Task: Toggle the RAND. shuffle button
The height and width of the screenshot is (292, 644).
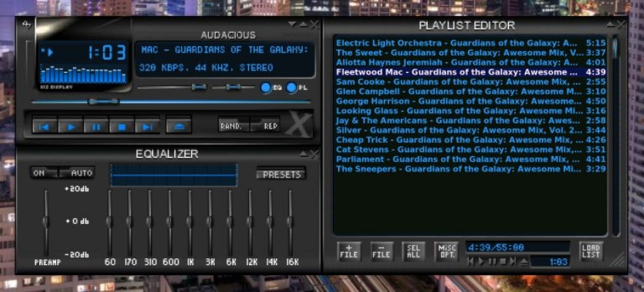Action: tap(232, 126)
